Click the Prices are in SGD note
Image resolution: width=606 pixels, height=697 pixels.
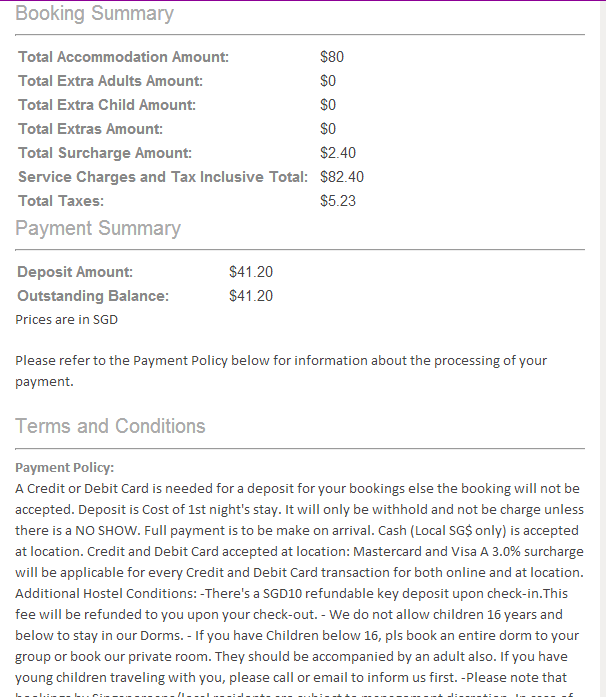point(66,320)
